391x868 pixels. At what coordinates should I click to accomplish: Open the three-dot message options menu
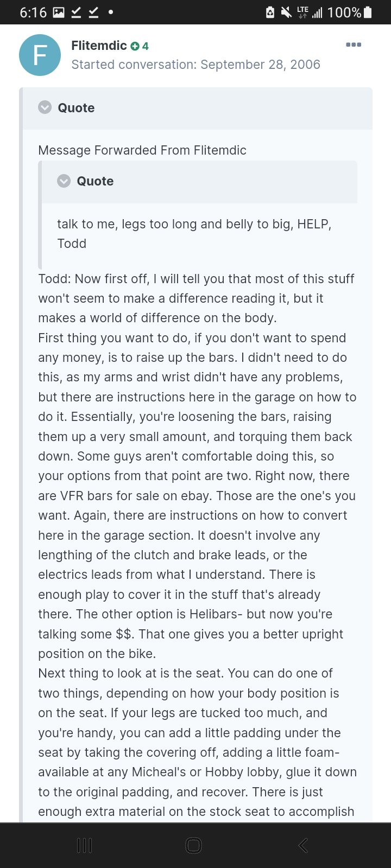tap(354, 45)
